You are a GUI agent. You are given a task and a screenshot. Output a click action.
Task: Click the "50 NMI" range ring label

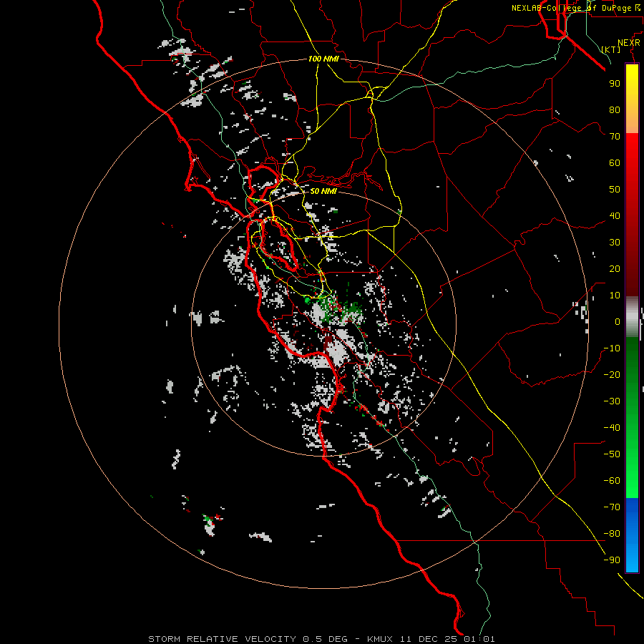[x=323, y=191]
